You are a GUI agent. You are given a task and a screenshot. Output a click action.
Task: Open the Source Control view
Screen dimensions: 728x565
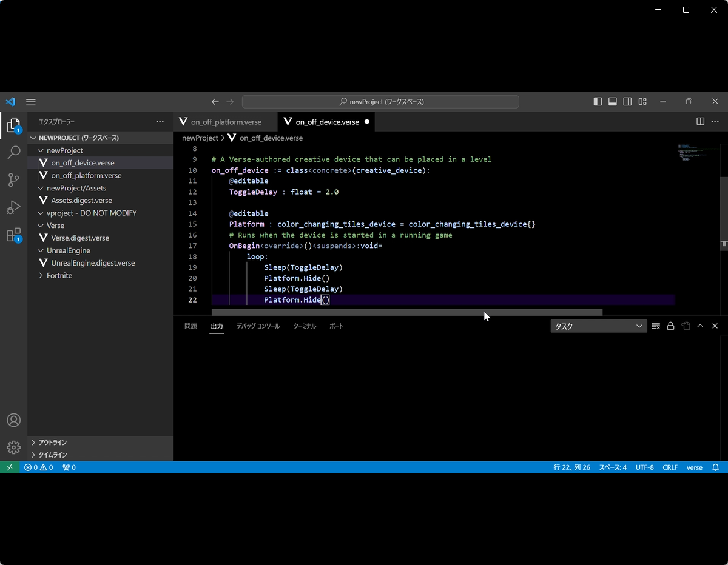[x=13, y=179]
